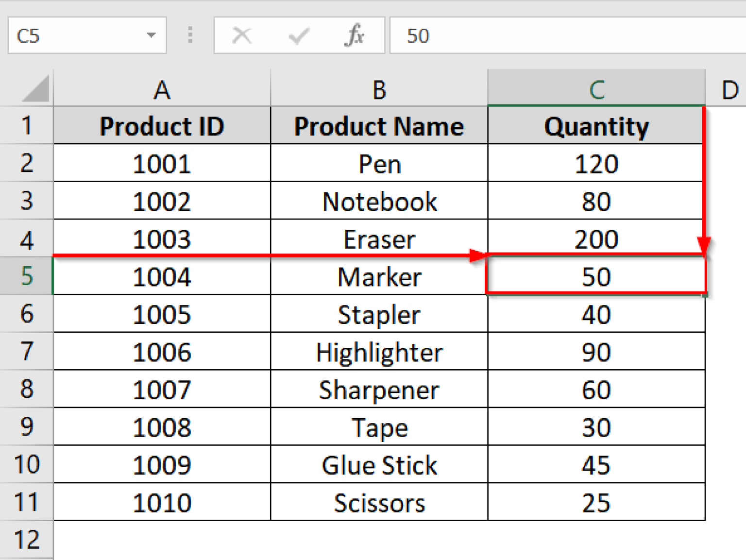Viewport: 746px width, 560px height.
Task: Select row 12 header
Action: tap(27, 539)
